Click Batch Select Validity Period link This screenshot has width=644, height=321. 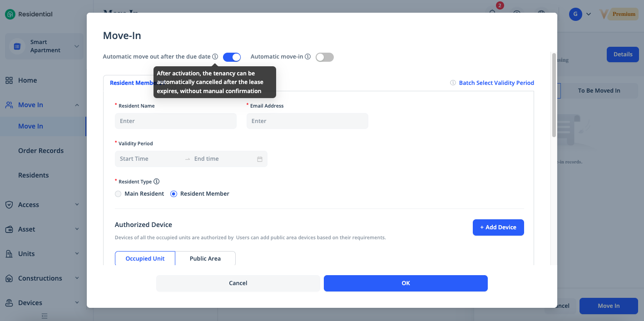(496, 83)
